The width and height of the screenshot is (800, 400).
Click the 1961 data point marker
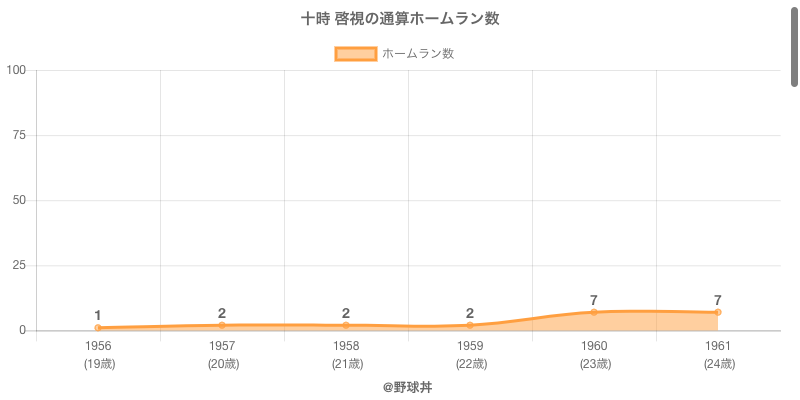pos(718,312)
